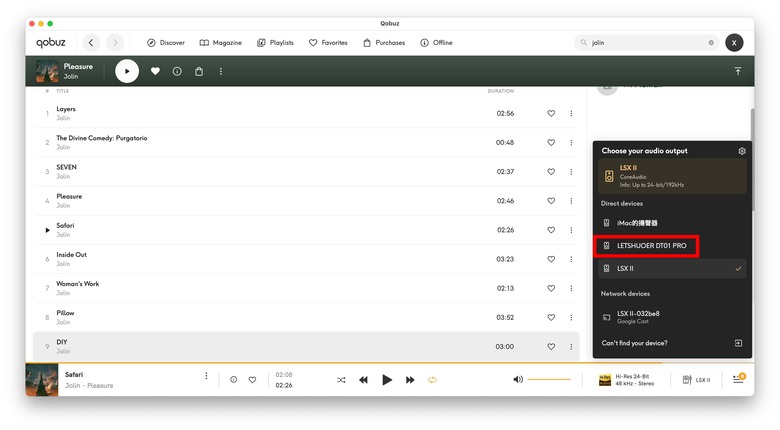This screenshot has height=430, width=780.
Task: Favorite the track SEVEN
Action: 551,172
